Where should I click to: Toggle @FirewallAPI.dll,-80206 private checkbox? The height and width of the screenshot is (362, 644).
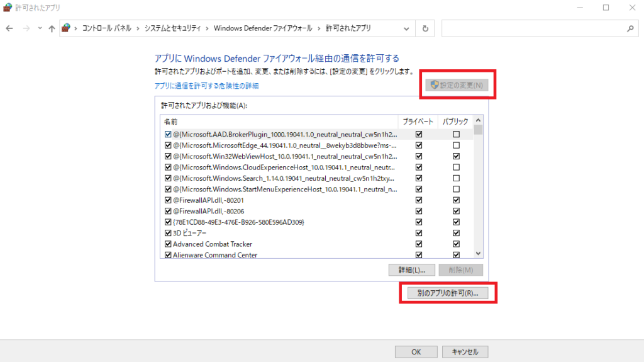coord(419,211)
